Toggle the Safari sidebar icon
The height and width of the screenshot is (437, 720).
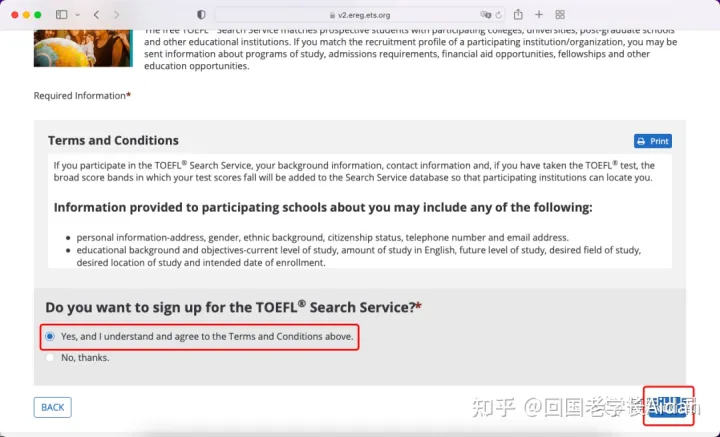[x=62, y=15]
